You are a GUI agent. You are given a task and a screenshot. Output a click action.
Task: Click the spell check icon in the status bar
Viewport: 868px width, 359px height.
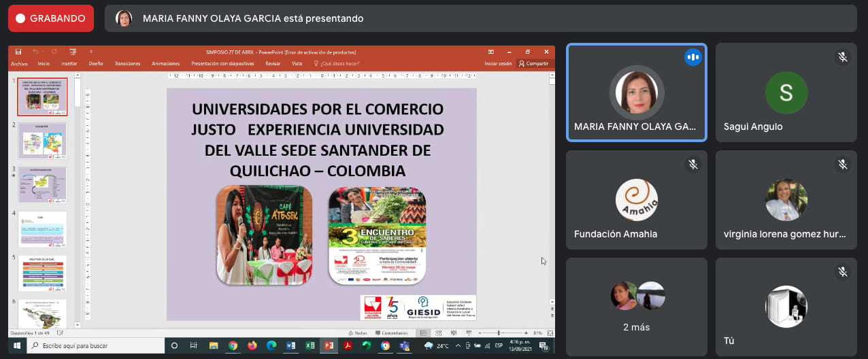coord(59,333)
